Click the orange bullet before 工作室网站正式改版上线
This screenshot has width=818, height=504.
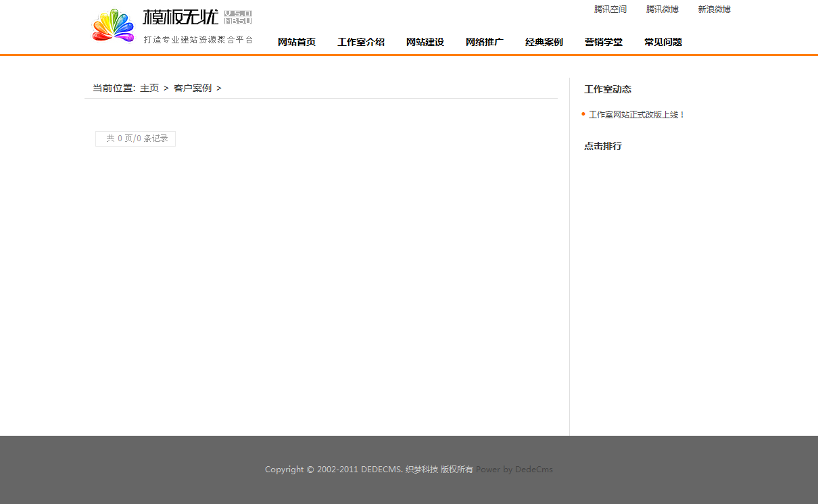pos(583,114)
